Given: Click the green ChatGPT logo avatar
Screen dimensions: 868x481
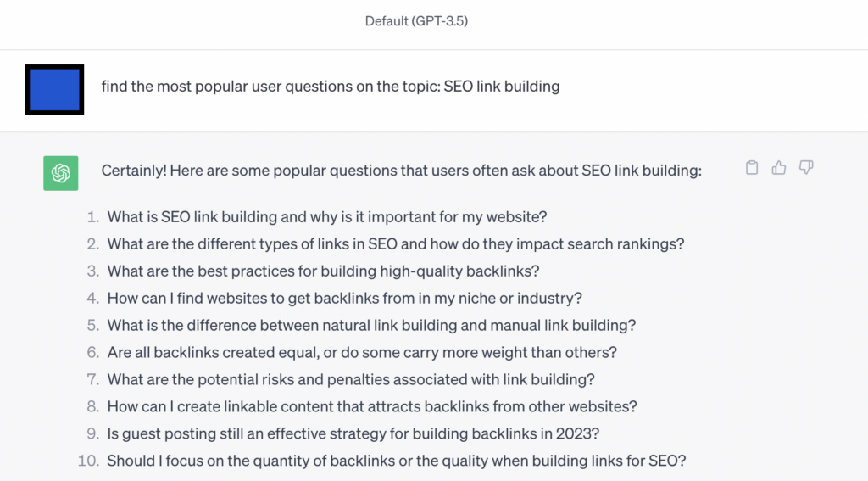Looking at the screenshot, I should tap(61, 173).
